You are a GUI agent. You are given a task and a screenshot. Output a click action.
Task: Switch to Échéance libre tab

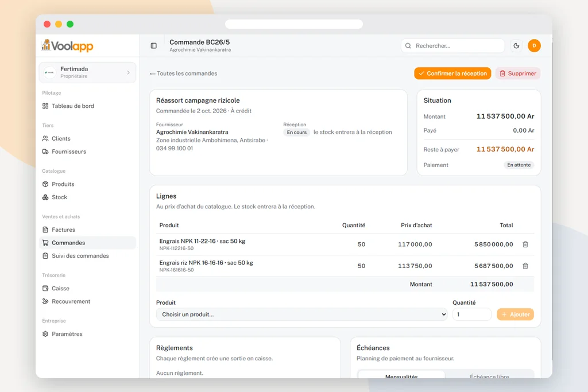489,376
